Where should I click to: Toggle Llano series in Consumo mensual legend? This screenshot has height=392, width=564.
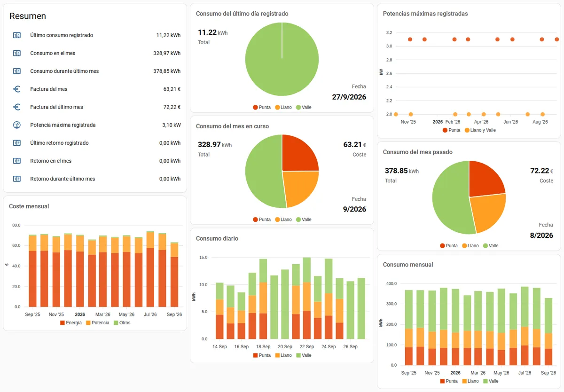pyautogui.click(x=470, y=381)
